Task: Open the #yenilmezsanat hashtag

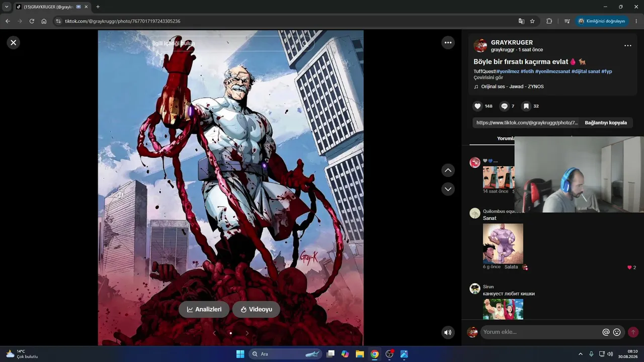Action: (x=552, y=71)
